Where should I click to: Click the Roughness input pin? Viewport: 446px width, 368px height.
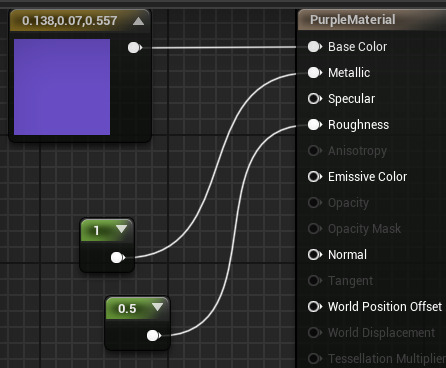[x=315, y=125]
